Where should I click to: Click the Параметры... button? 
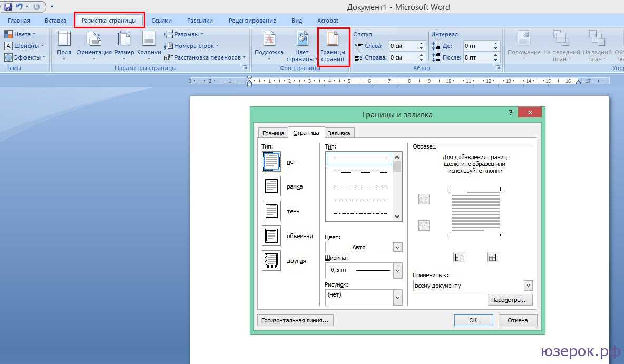(x=510, y=300)
